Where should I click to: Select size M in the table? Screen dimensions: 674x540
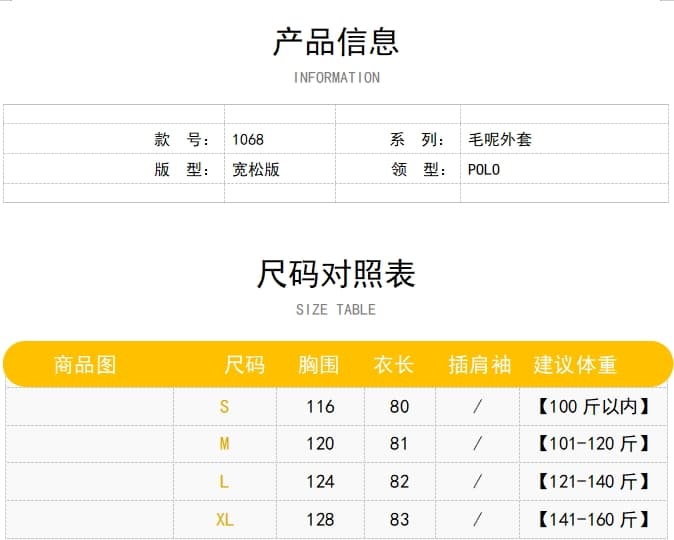[224, 444]
